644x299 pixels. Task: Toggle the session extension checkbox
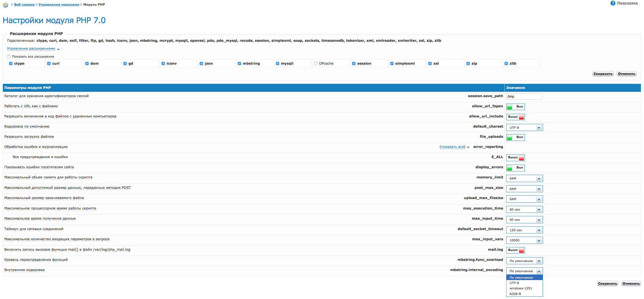tap(354, 64)
